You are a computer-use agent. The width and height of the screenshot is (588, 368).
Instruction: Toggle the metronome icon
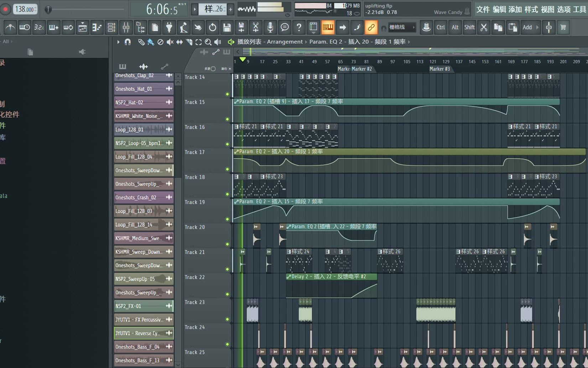tap(10, 27)
